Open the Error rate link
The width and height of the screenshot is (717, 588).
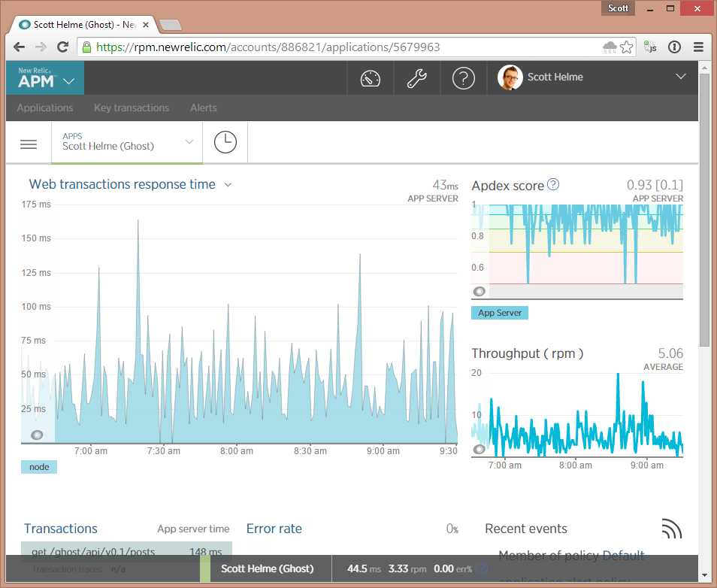(274, 529)
